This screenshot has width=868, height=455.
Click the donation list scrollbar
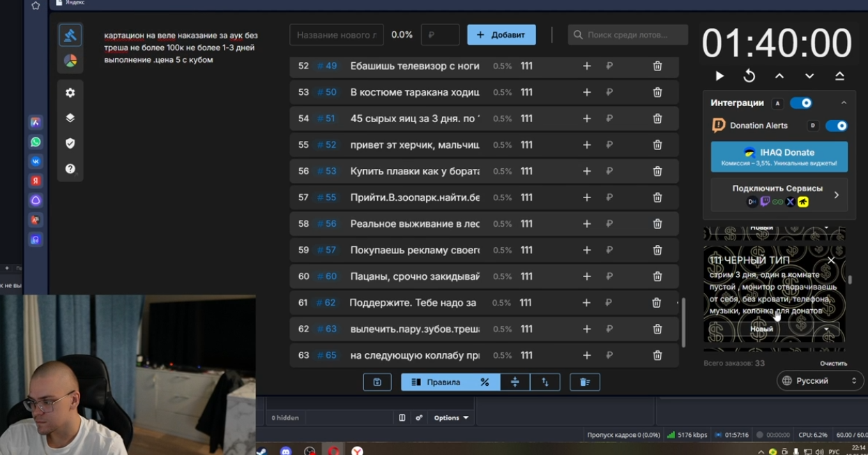[x=849, y=280]
